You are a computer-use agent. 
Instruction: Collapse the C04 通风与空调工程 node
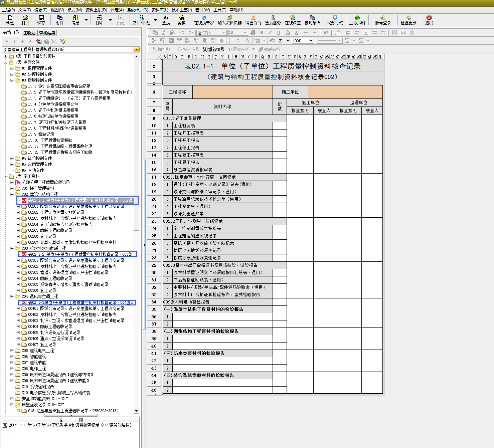[12, 296]
